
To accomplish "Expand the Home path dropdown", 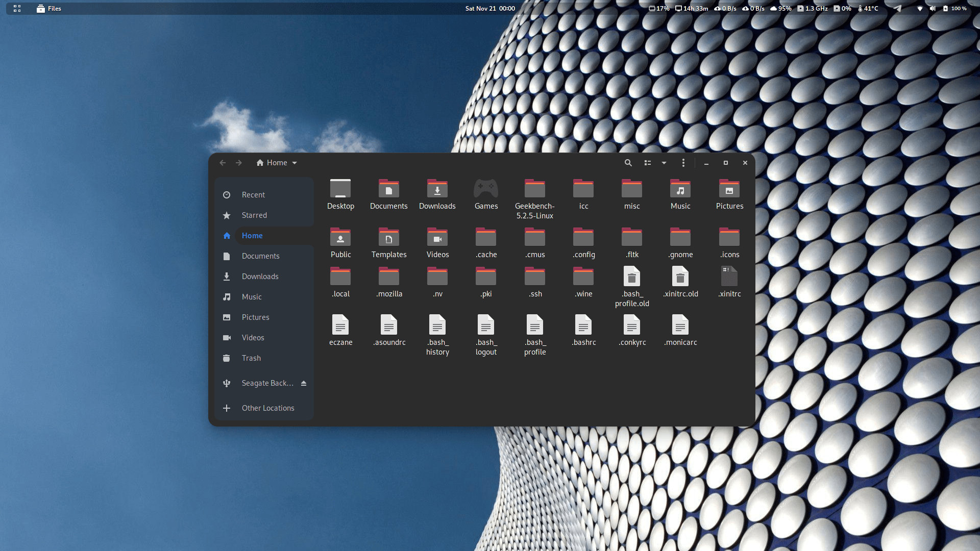I will (x=295, y=163).
